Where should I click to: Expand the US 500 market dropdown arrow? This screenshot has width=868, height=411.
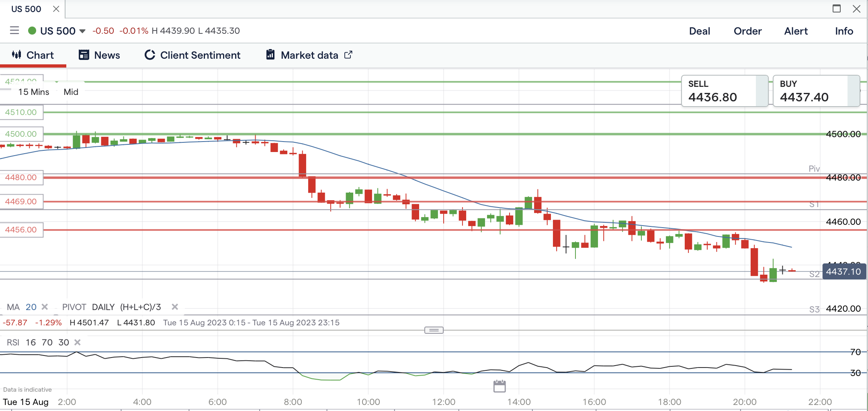pyautogui.click(x=82, y=31)
